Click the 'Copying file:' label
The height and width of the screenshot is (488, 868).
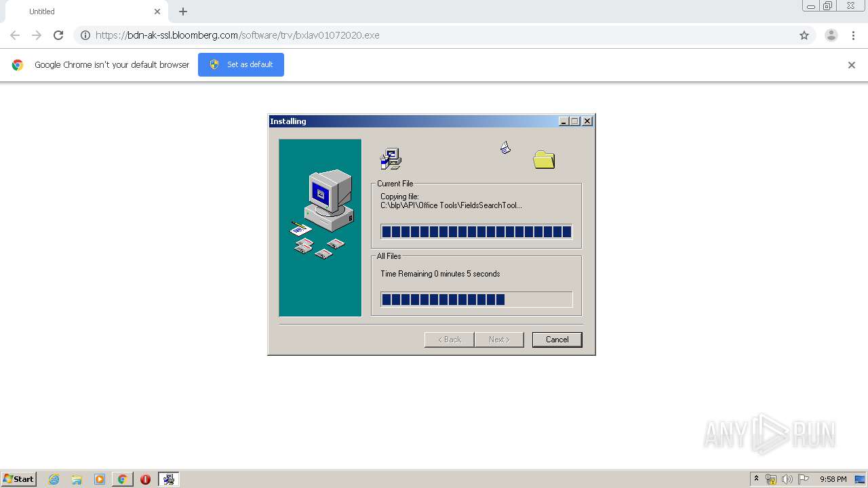pos(399,197)
